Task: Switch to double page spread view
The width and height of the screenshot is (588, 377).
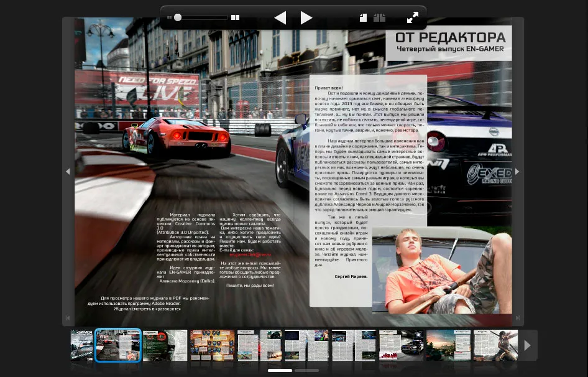Action: click(x=379, y=18)
